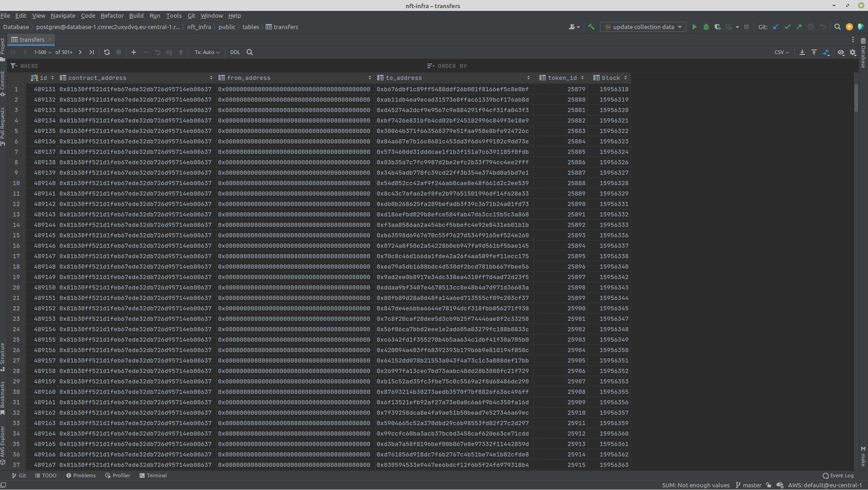Open the Problems tool window

pyautogui.click(x=81, y=476)
